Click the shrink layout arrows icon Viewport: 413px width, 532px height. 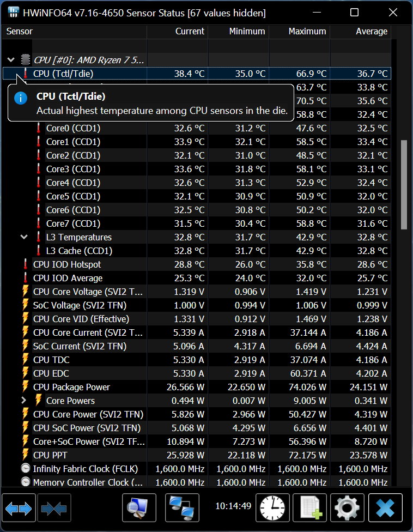tap(54, 508)
